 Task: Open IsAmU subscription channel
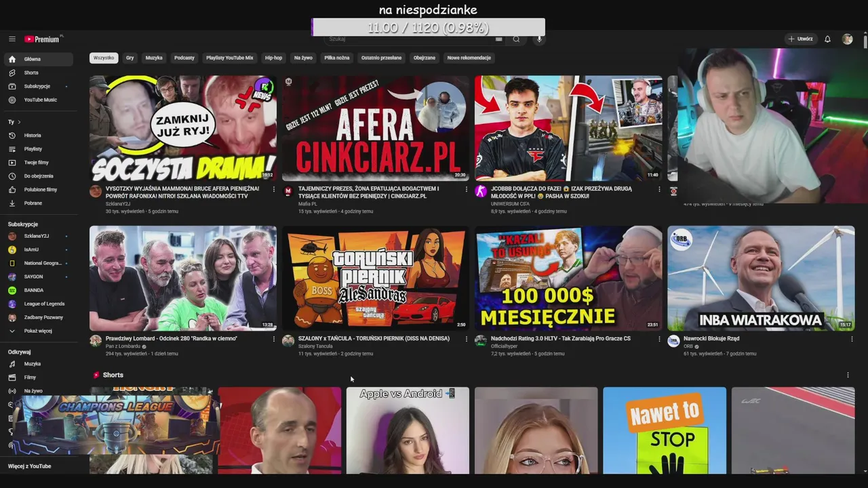pyautogui.click(x=39, y=249)
